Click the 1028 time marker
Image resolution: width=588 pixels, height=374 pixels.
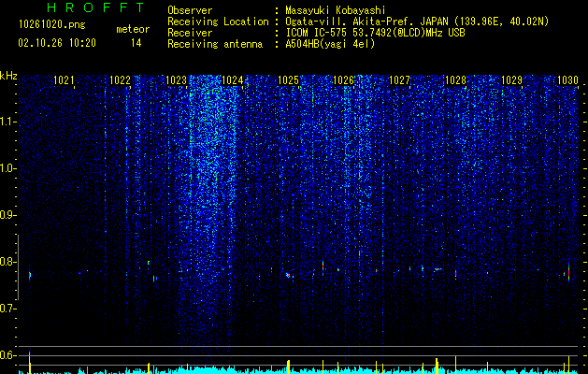pos(455,79)
